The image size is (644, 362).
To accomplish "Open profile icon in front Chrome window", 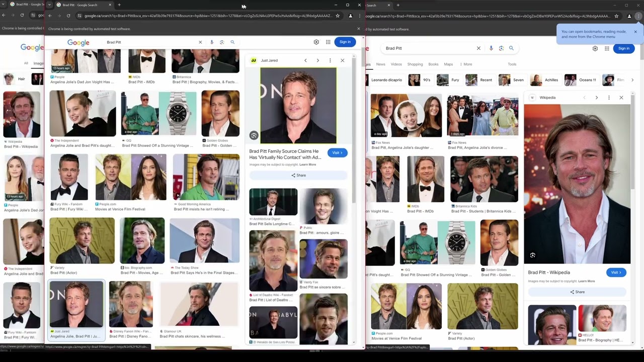I will pos(351,16).
